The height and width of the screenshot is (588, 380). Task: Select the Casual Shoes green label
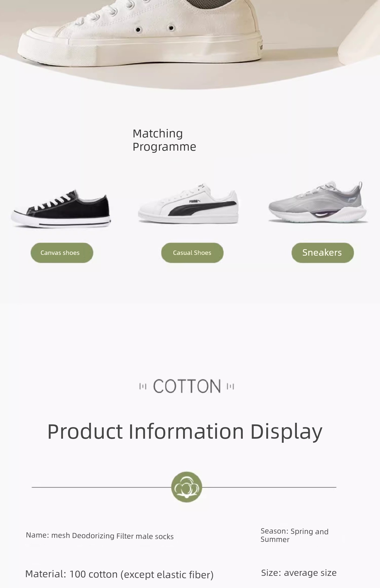(x=192, y=253)
